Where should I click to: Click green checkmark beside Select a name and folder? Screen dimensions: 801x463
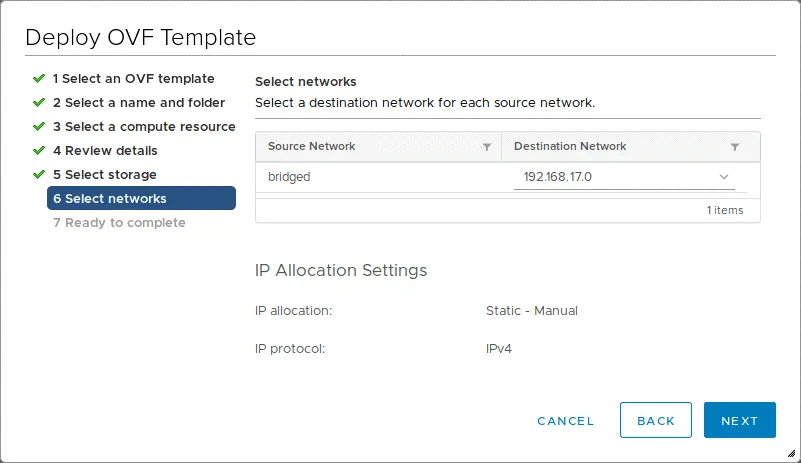[38, 102]
